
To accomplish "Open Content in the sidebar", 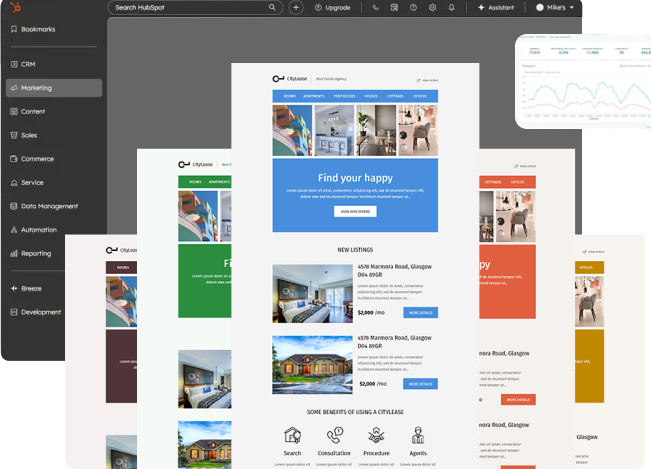I will [x=54, y=112].
